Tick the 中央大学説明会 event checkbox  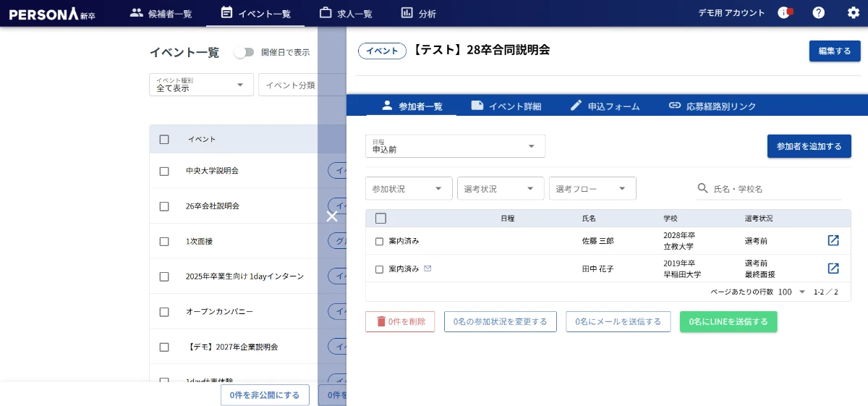pyautogui.click(x=164, y=172)
